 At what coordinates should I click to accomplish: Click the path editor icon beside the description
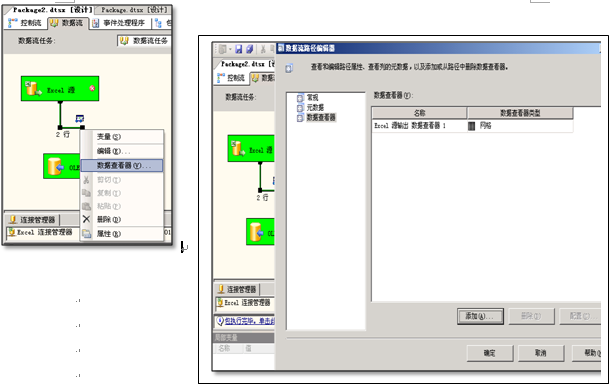tap(289, 68)
